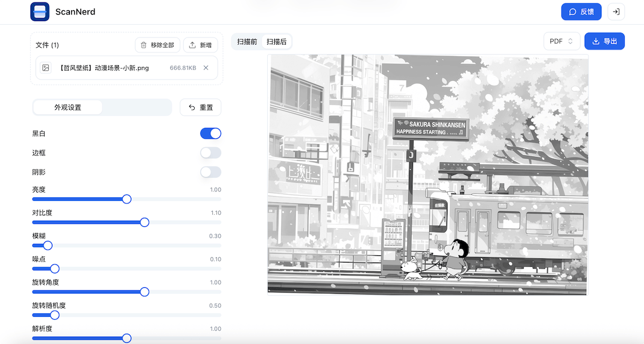The height and width of the screenshot is (344, 644).
Task: Turn on the 阴影 shadow toggle
Action: (210, 172)
